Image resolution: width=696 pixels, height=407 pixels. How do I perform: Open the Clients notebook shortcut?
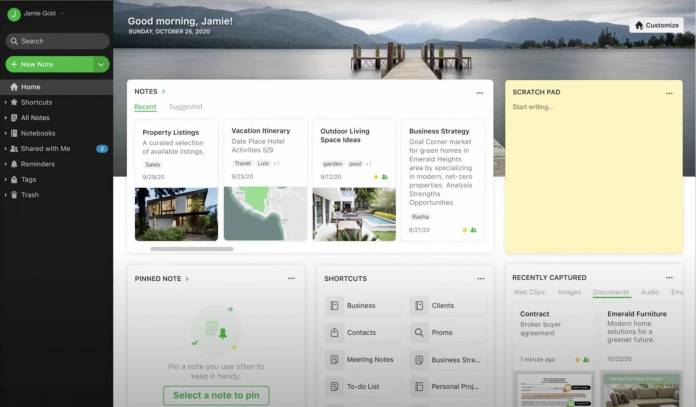coord(448,305)
